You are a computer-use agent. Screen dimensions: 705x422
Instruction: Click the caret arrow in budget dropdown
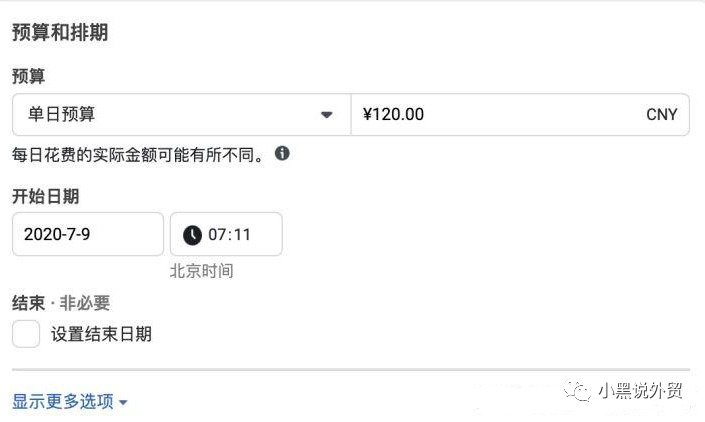[326, 115]
